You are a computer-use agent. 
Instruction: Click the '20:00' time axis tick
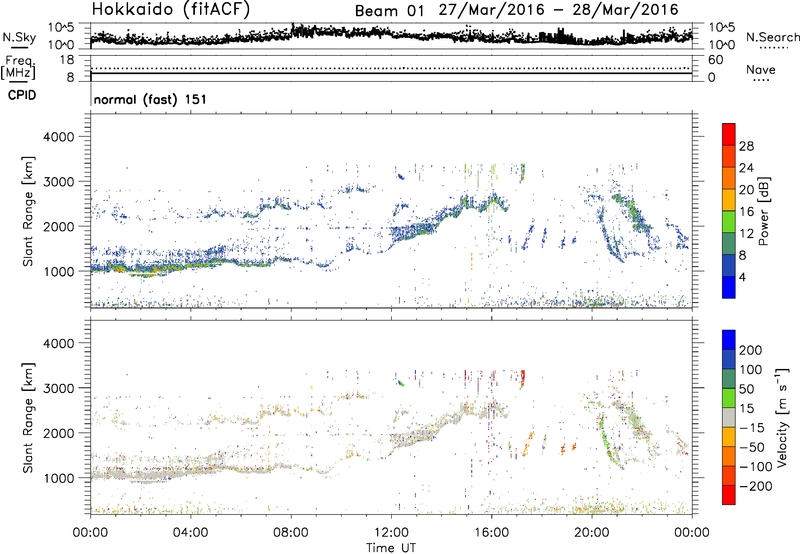592,533
